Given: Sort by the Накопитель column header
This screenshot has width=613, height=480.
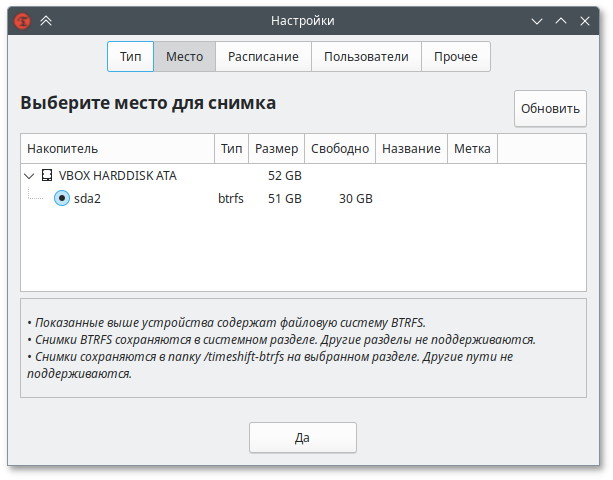Looking at the screenshot, I should 118,149.
